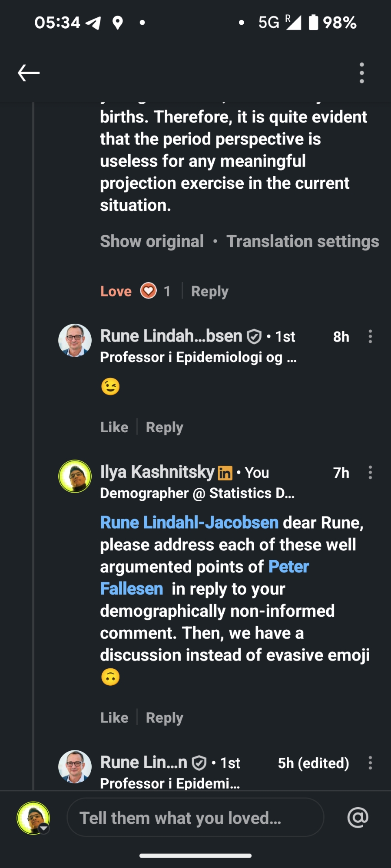Like Ilya Kashnitsky's comment
This screenshot has height=868, width=391.
click(x=114, y=717)
